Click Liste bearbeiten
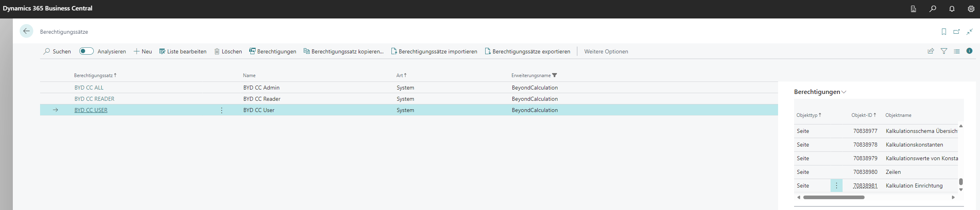 coord(183,51)
